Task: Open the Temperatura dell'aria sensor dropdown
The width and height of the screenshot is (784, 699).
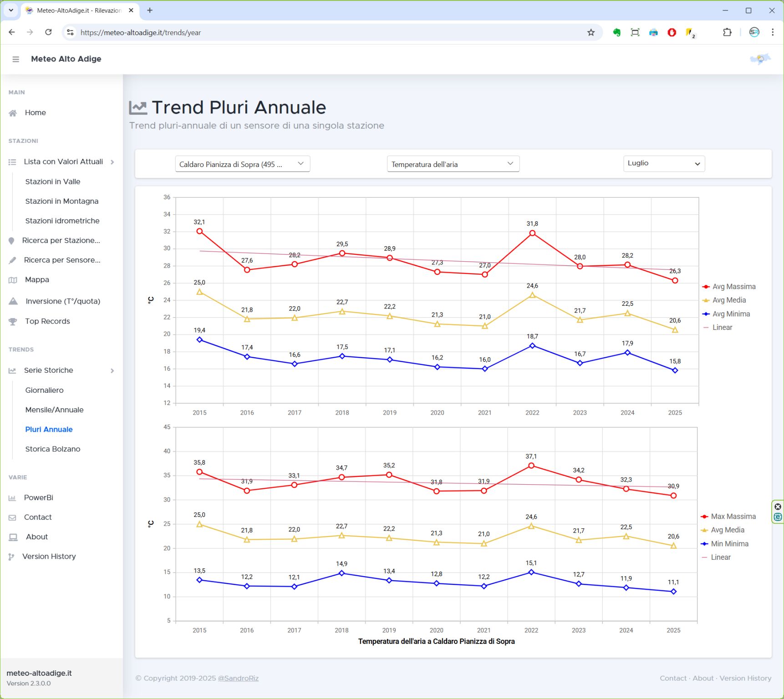Action: (x=453, y=164)
